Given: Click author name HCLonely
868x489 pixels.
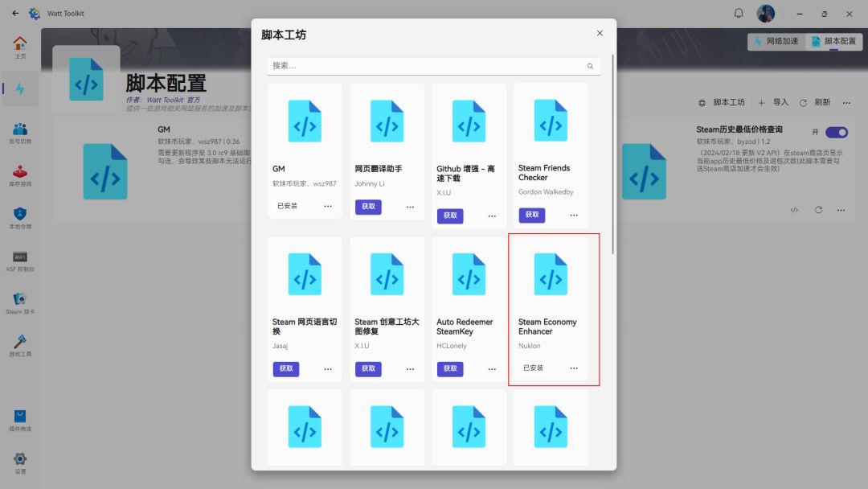Looking at the screenshot, I should point(451,346).
